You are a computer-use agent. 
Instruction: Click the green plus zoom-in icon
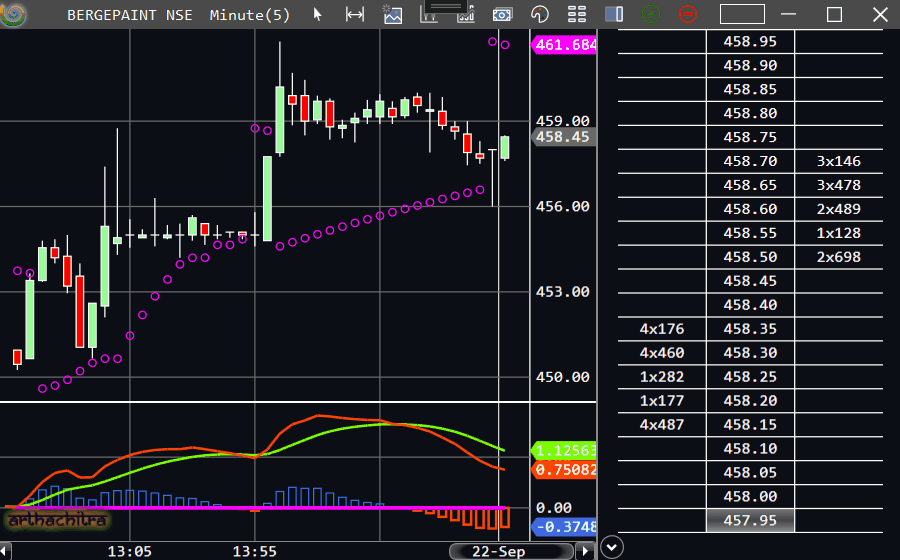(x=651, y=14)
